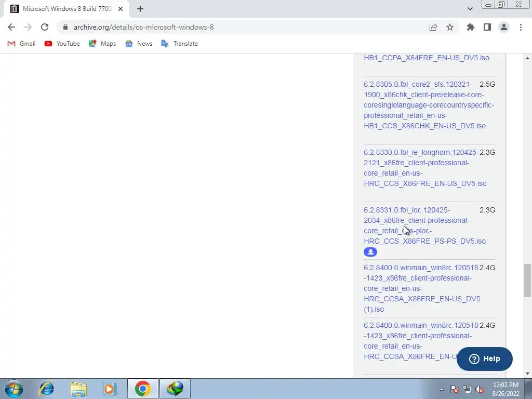Viewport: 532px width, 399px height.
Task: Open the Maps bookmark
Action: click(x=102, y=44)
